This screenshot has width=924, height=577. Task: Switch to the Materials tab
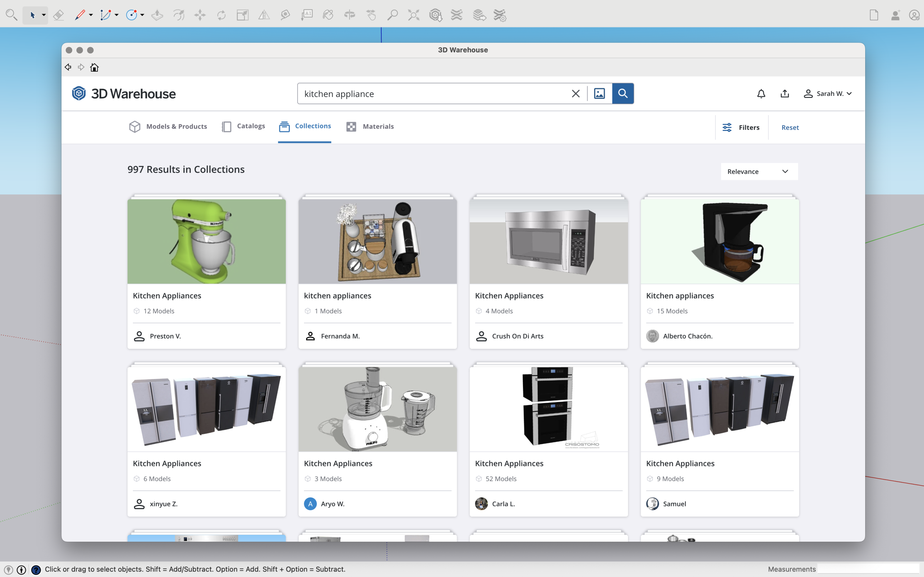pos(370,126)
